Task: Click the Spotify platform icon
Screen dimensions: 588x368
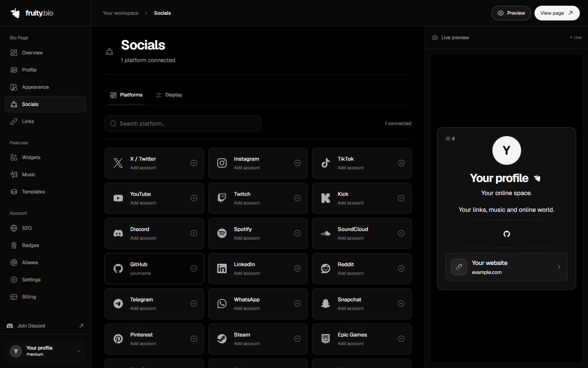Action: pos(222,233)
